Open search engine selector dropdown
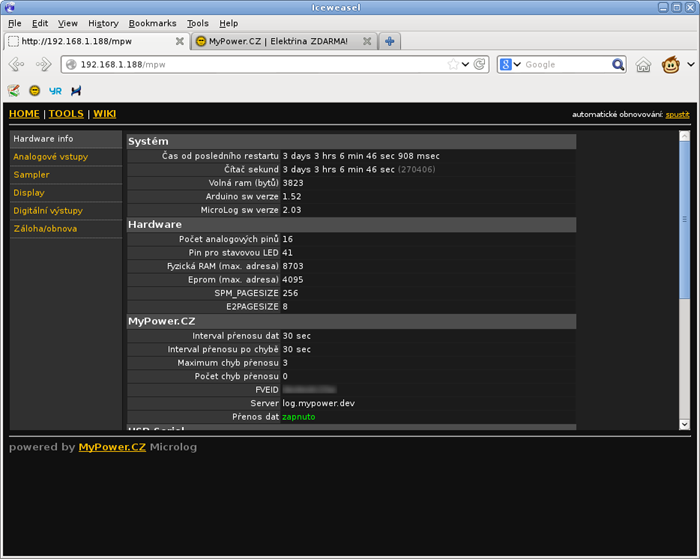700x559 pixels. point(512,65)
